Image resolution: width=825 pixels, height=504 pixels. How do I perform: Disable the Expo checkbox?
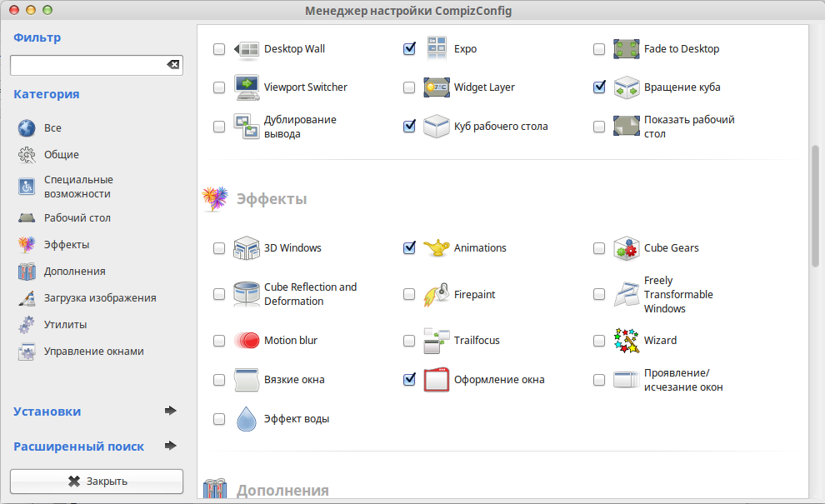(x=409, y=49)
